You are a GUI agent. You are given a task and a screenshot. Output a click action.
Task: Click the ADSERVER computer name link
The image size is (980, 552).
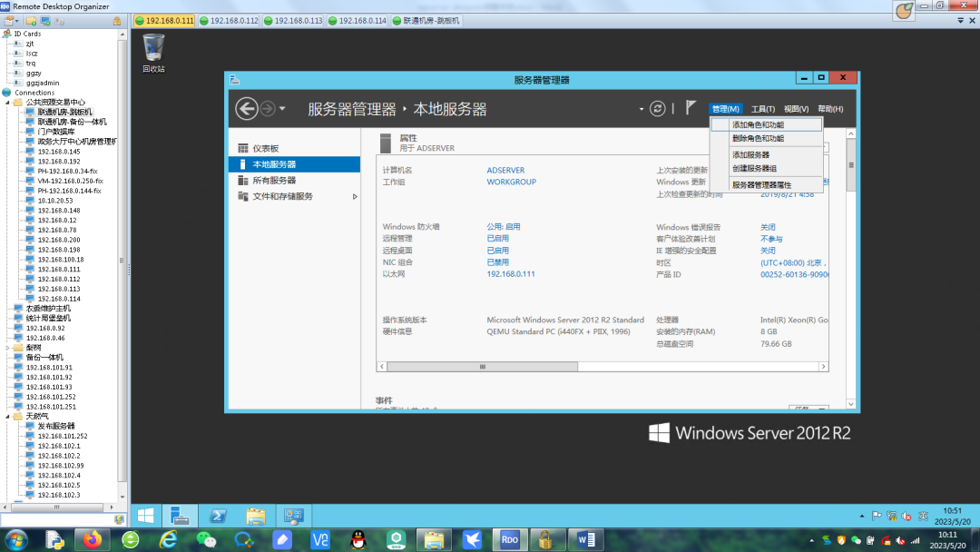[x=505, y=170]
